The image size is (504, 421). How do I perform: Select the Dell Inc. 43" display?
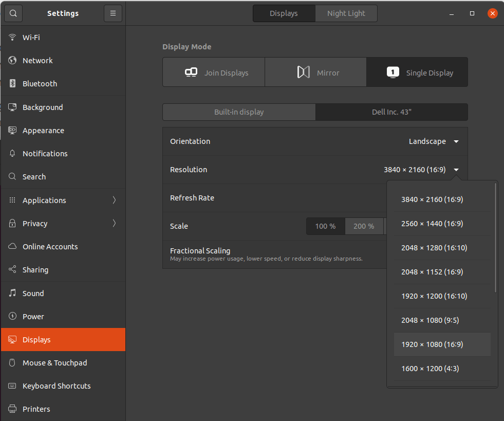[x=391, y=112]
